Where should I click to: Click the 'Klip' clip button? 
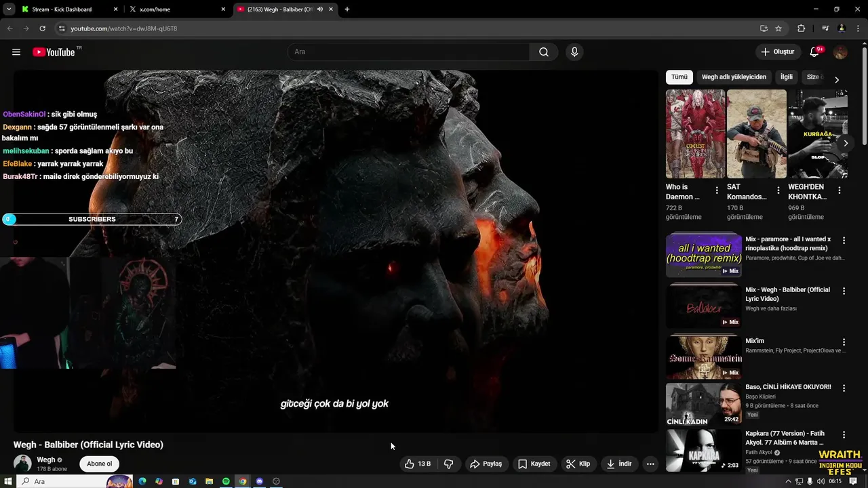click(578, 464)
